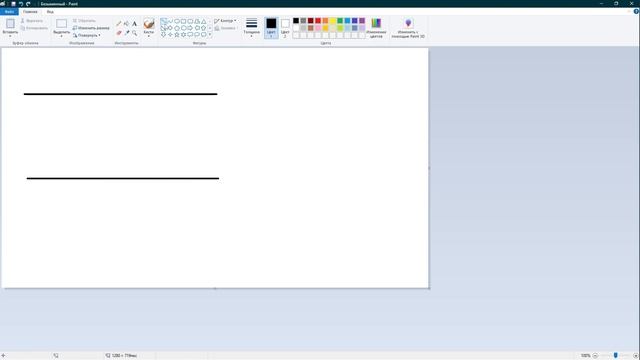Click the upper black line on canvas

pyautogui.click(x=120, y=94)
